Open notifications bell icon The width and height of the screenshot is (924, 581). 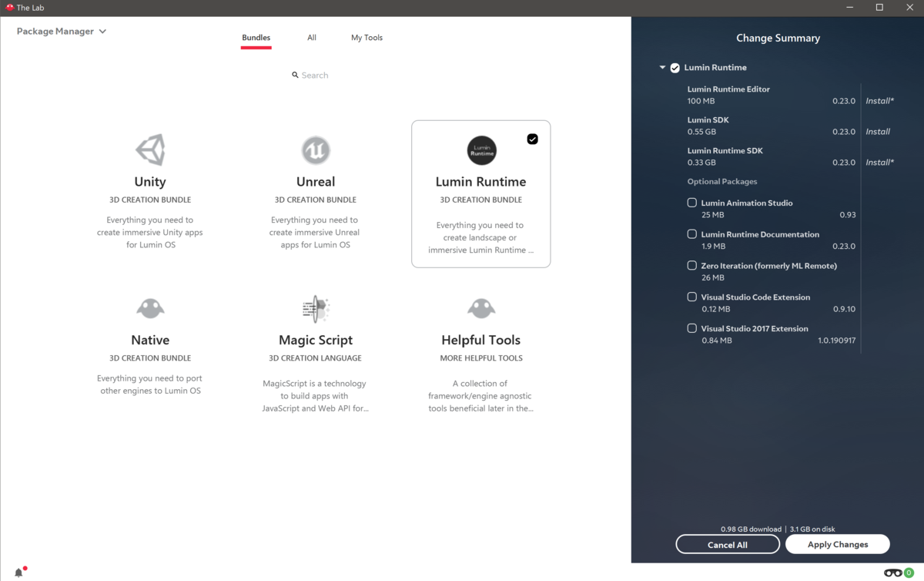[x=19, y=572]
